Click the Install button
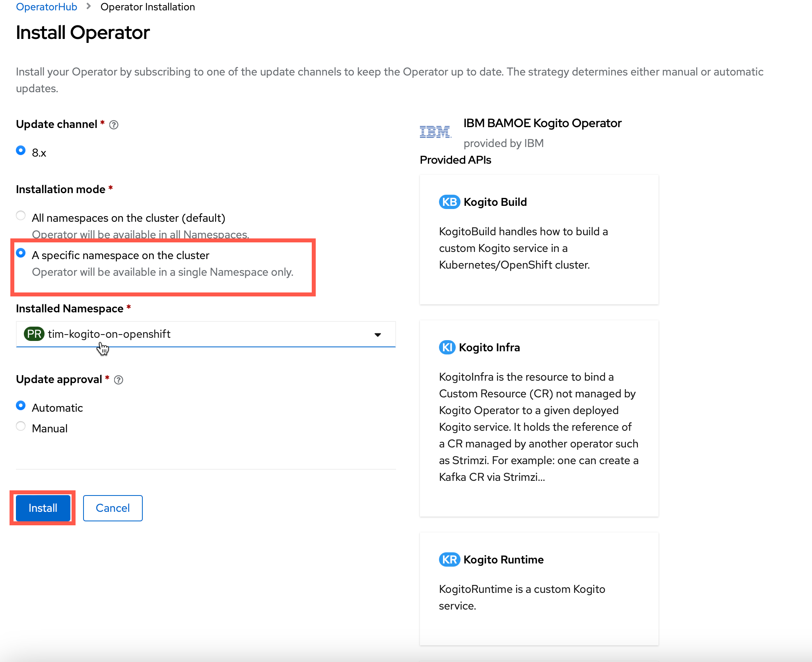Image resolution: width=812 pixels, height=662 pixels. (43, 508)
